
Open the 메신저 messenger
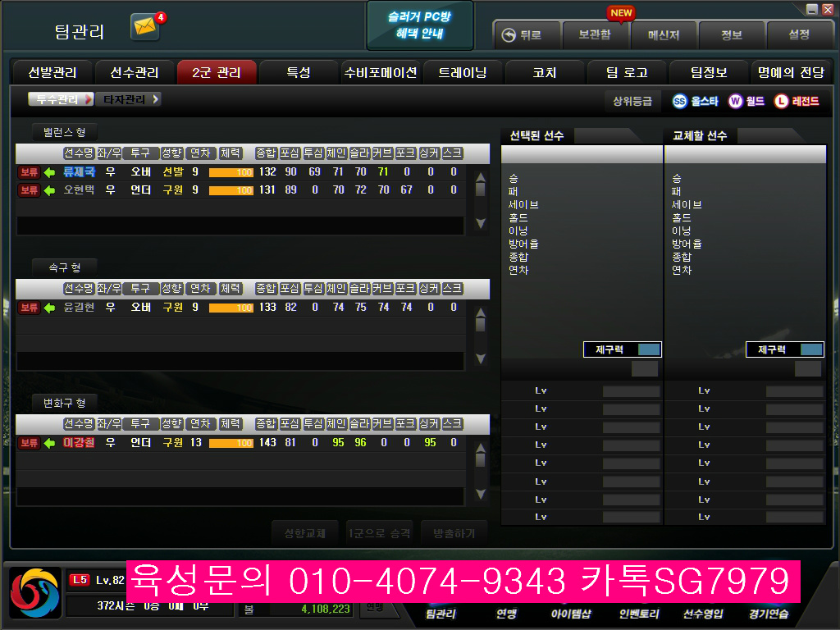point(663,35)
